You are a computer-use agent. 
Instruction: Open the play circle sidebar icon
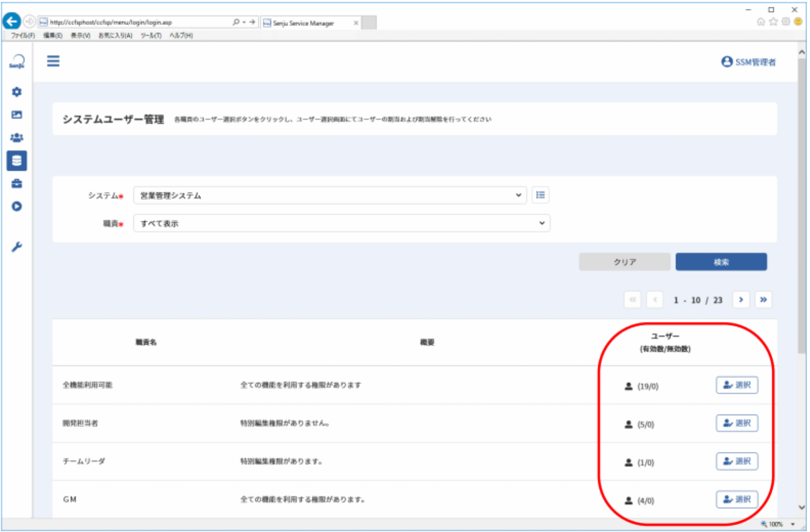(17, 206)
